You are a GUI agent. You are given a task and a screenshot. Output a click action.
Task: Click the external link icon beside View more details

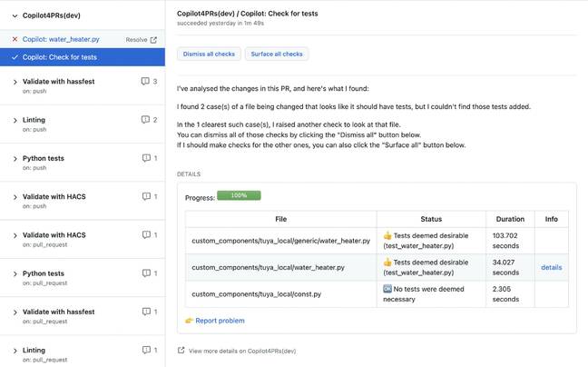[181, 351]
